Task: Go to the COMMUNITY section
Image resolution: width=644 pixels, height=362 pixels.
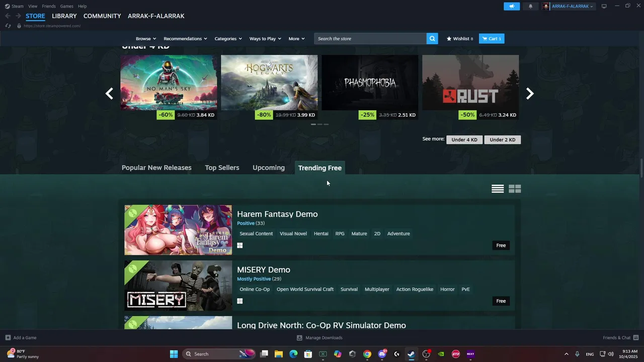Action: (102, 16)
